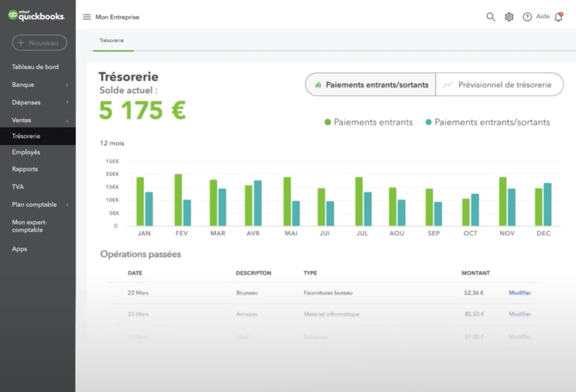
Task: Open settings via the gear icon
Action: [509, 17]
